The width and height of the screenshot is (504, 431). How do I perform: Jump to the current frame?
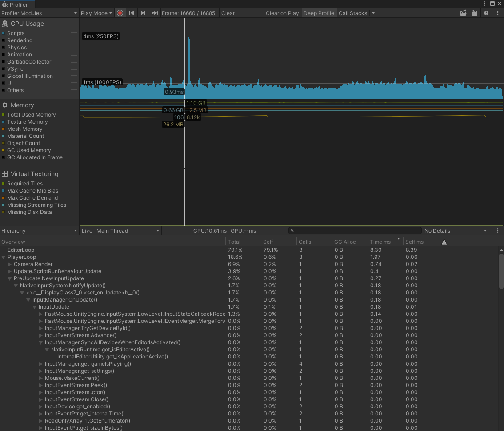pyautogui.click(x=154, y=13)
